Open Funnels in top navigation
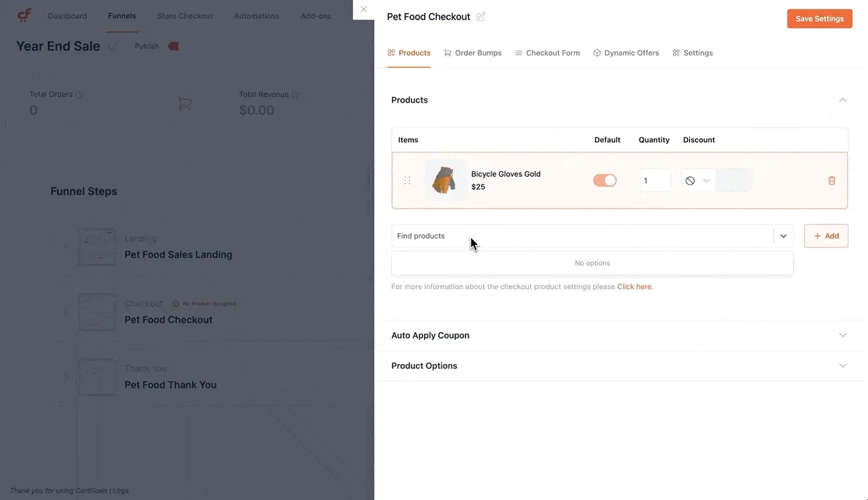The height and width of the screenshot is (500, 868). [122, 16]
